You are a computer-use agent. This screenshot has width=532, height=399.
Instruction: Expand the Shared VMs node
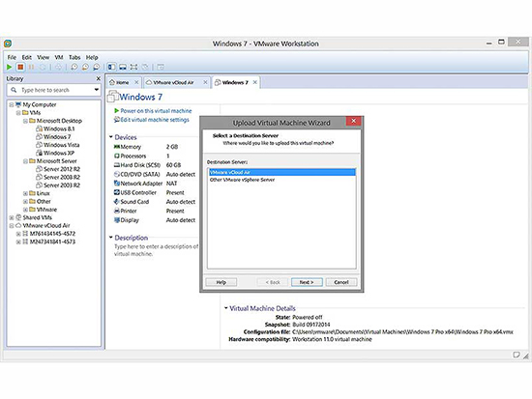(12, 217)
